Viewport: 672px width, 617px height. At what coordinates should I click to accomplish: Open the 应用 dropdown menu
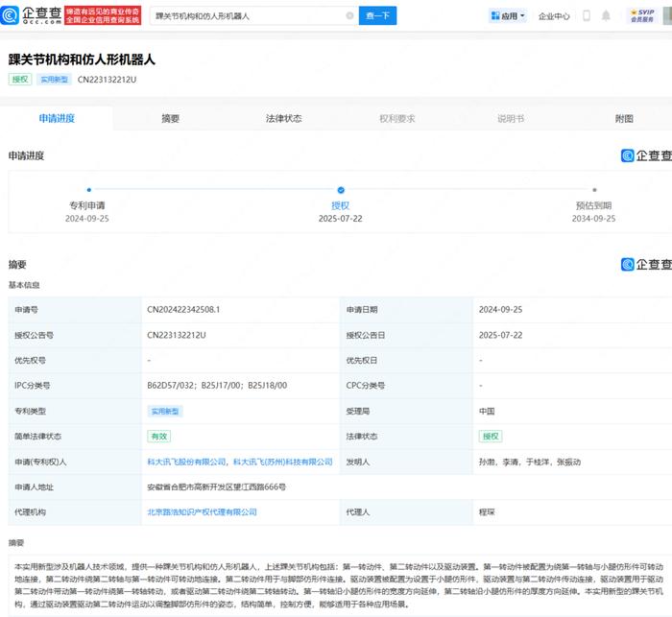[508, 16]
